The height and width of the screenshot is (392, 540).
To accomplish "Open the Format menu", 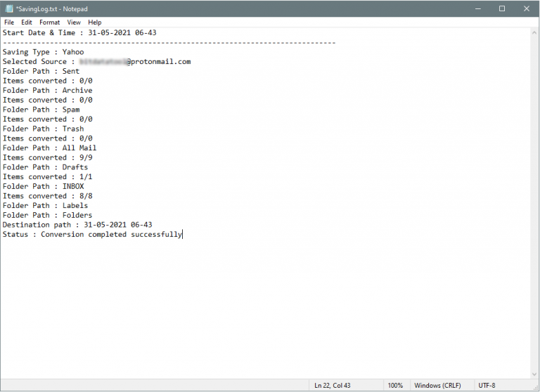I will [50, 22].
